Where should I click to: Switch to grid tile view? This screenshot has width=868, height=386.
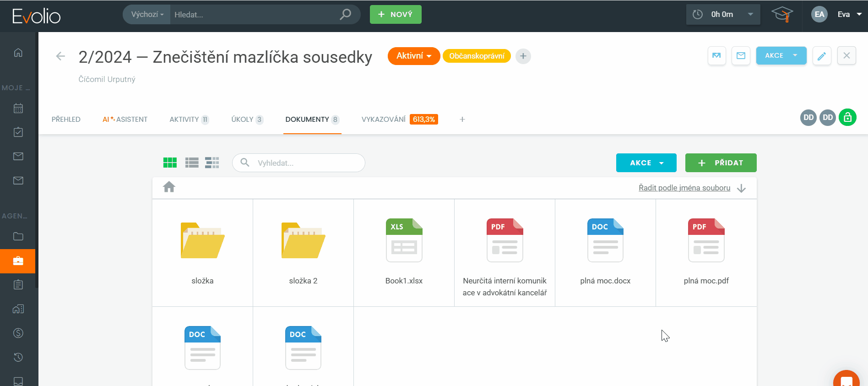[170, 163]
